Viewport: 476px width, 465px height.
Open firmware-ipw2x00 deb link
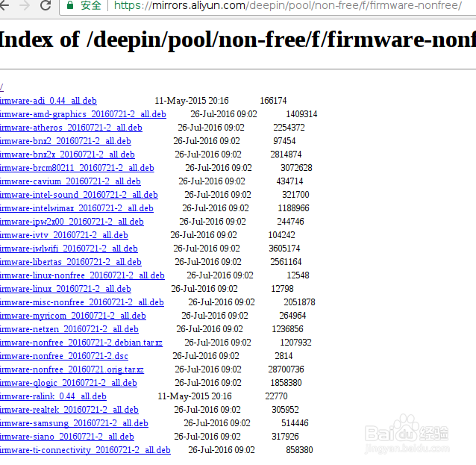point(72,222)
